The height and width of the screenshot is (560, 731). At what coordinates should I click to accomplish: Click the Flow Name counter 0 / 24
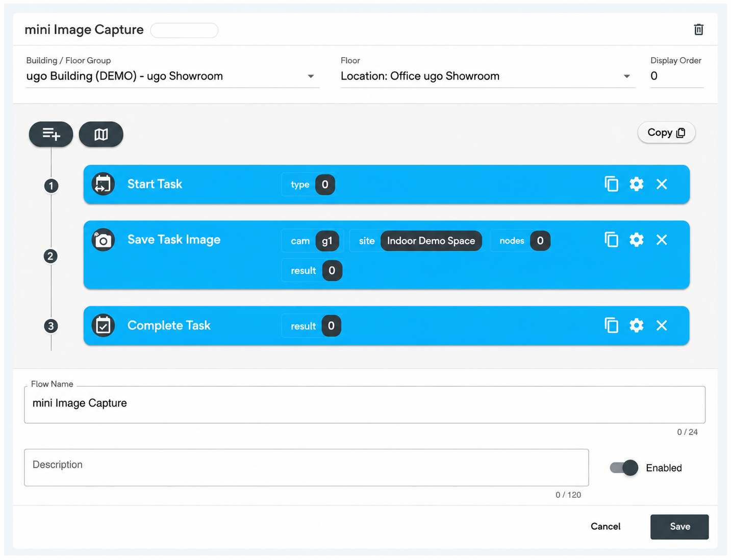[687, 432]
